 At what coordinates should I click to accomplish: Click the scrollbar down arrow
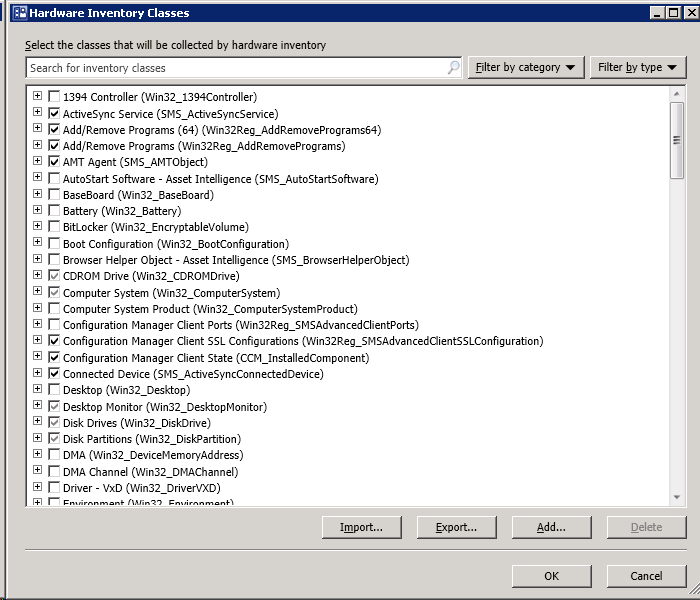point(677,497)
